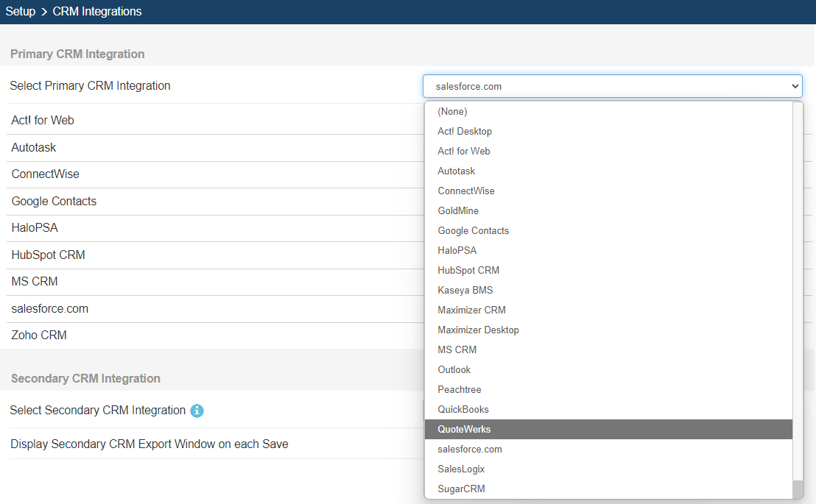Pick Act! Desktop option
Screen dimensions: 816x504
(464, 131)
